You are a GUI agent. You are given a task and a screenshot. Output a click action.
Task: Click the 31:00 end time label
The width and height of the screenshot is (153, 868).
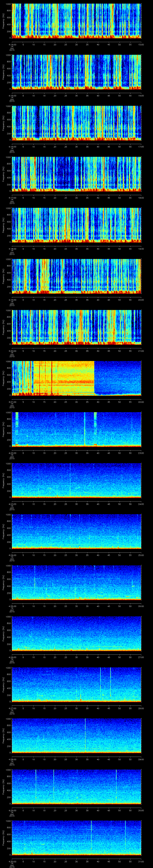pyautogui.click(x=141, y=861)
